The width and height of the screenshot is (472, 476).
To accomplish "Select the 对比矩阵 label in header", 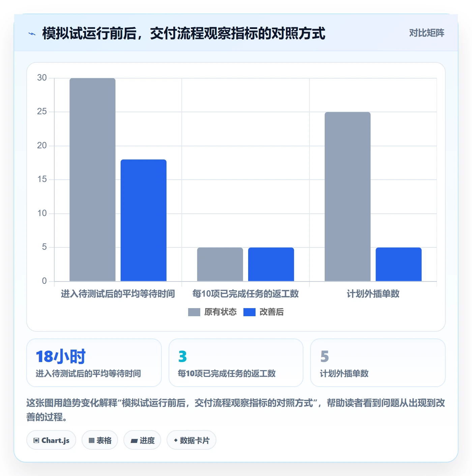I will coord(427,33).
